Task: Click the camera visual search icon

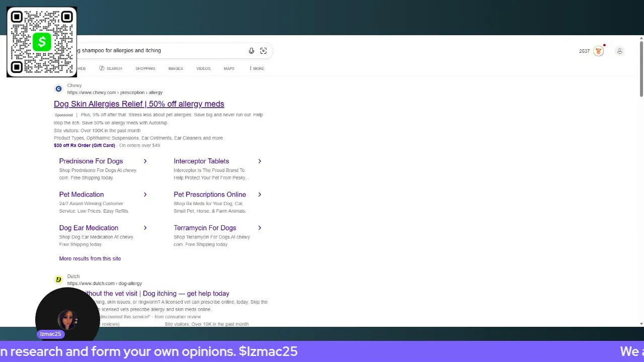Action: 263,51
